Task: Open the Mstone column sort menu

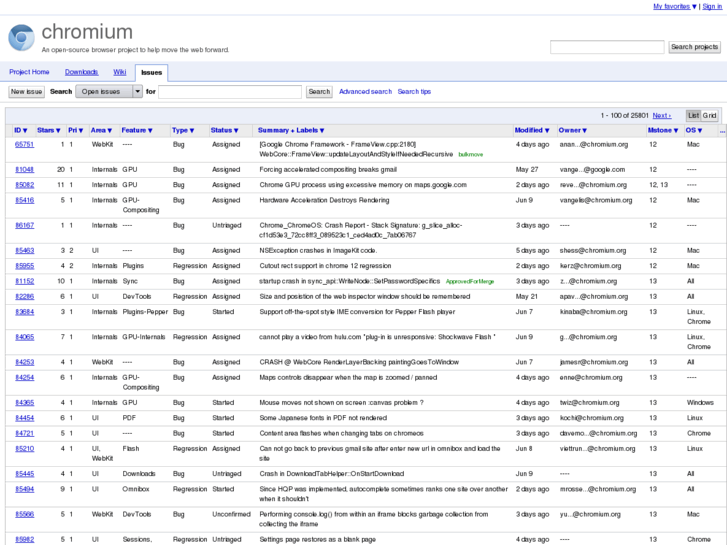Action: point(663,130)
